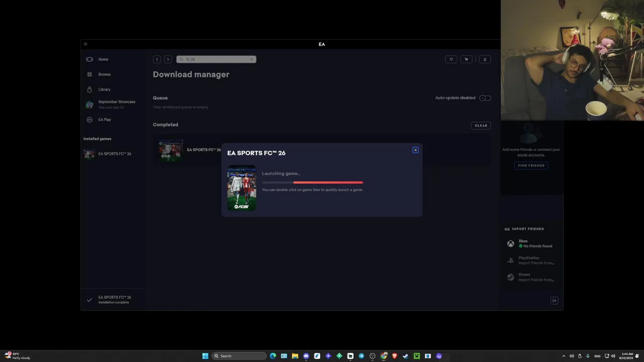Toggle the Auto-update switch
Viewport: 644px width, 362px height.
coord(485,98)
